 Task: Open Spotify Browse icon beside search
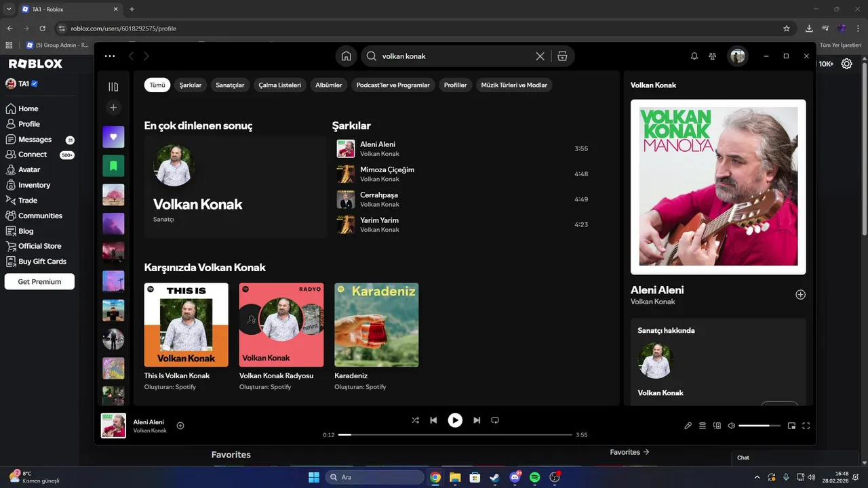click(x=562, y=56)
